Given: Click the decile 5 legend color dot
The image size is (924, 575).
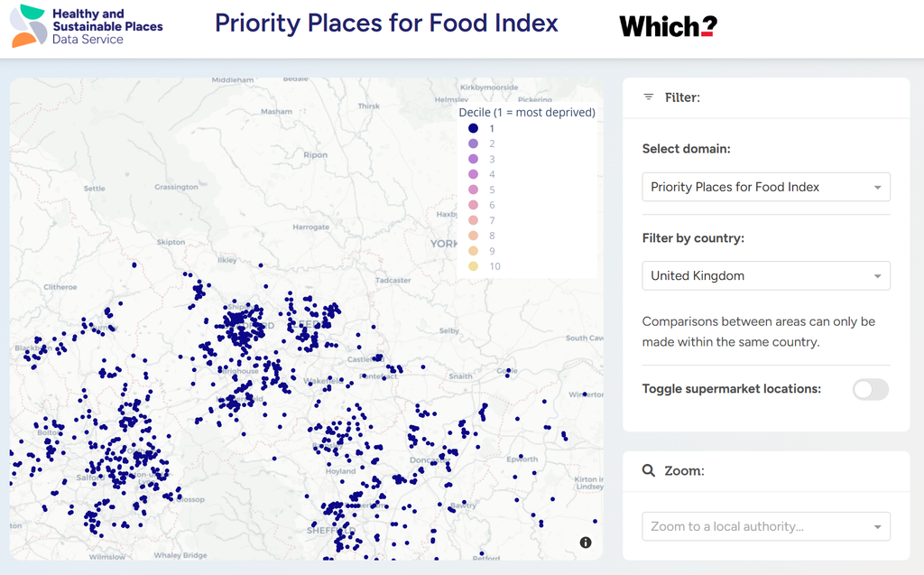Looking at the screenshot, I should point(473,190).
